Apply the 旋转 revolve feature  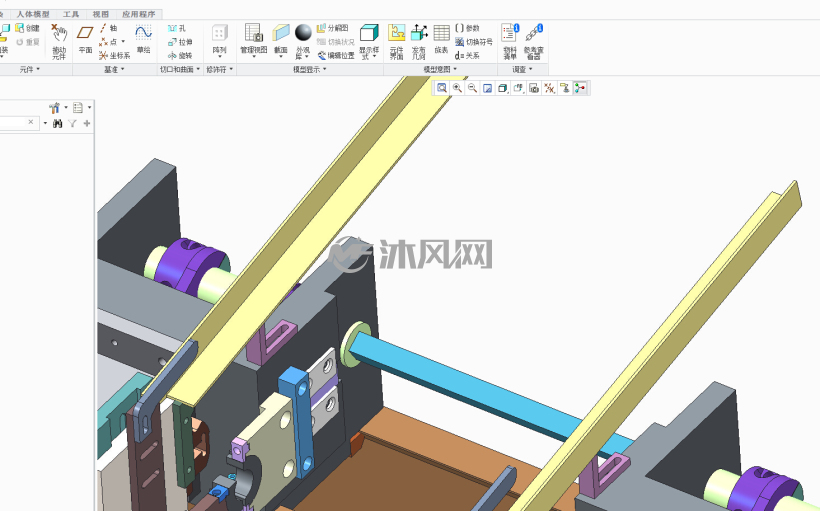180,55
